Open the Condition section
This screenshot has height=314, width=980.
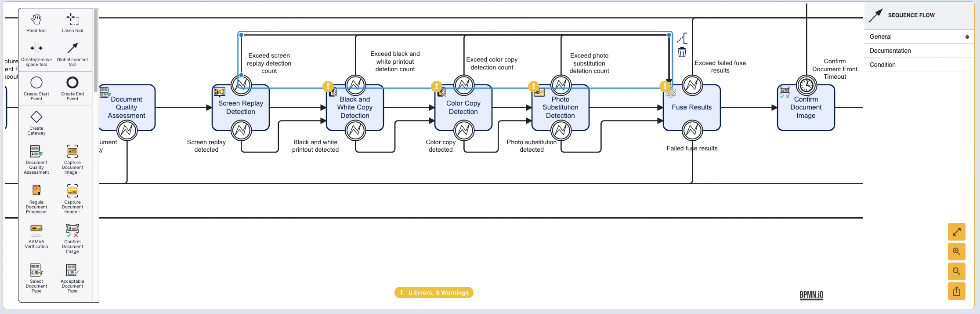pyautogui.click(x=919, y=65)
